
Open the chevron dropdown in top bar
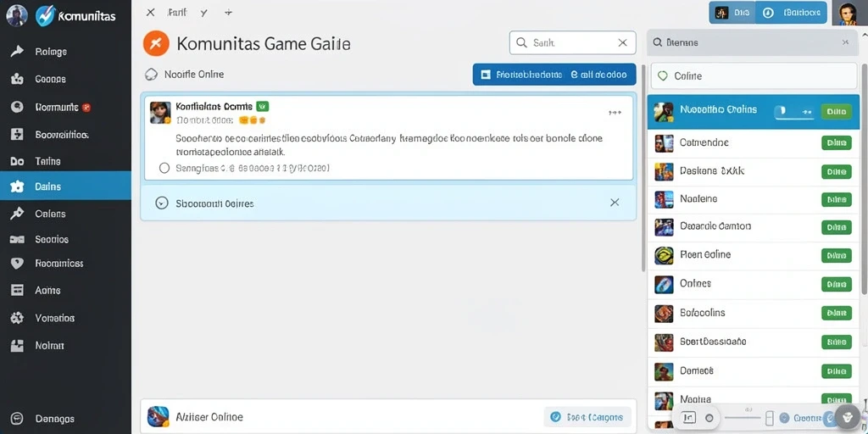pos(204,12)
